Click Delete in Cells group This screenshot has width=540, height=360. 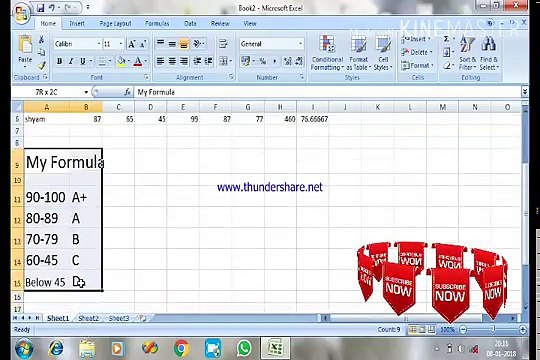click(x=417, y=52)
